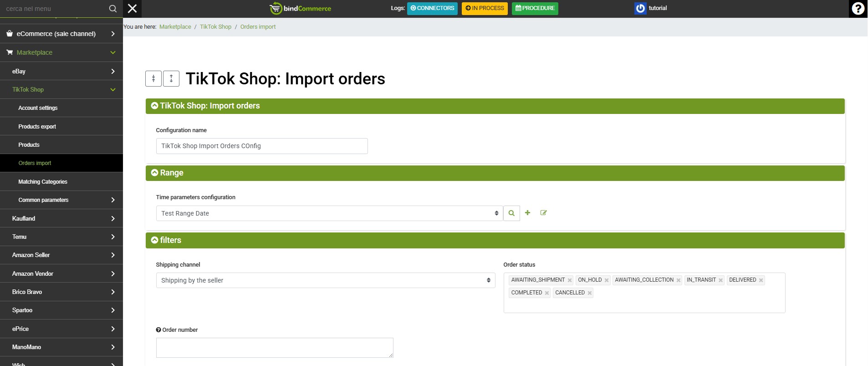Follow the TikTok Shop breadcrumb link
The image size is (868, 366).
click(x=215, y=27)
